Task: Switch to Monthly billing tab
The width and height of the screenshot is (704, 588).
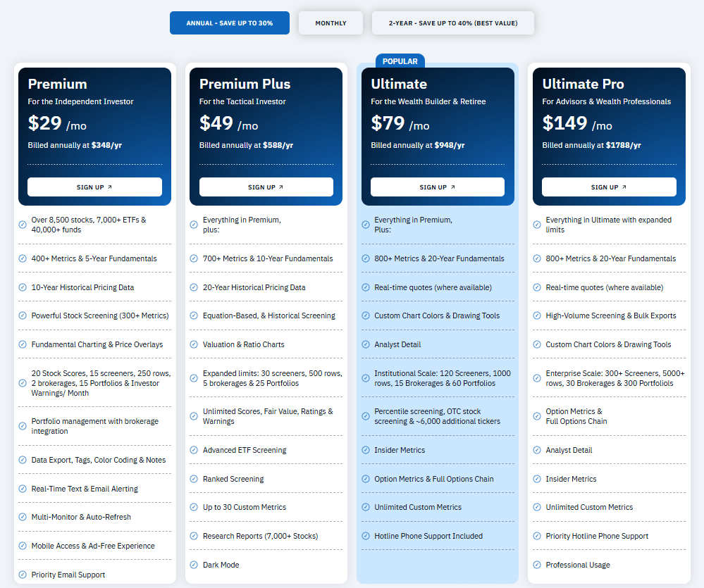Action: pos(331,23)
